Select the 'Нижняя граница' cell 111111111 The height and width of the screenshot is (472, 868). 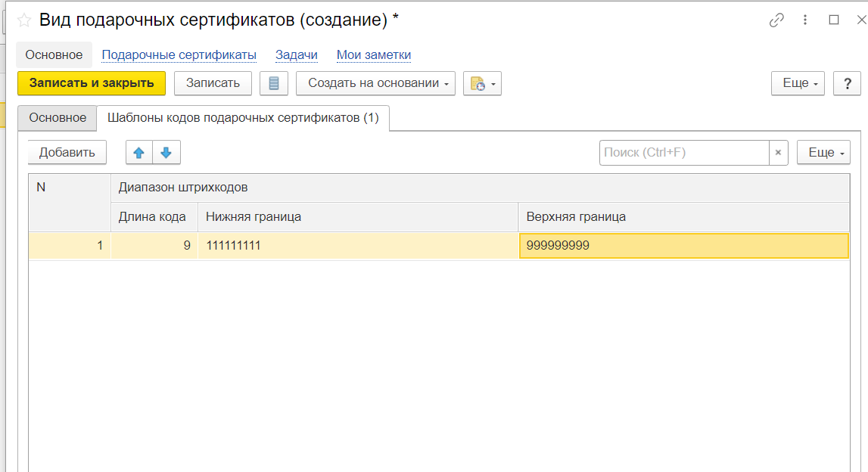pos(357,246)
